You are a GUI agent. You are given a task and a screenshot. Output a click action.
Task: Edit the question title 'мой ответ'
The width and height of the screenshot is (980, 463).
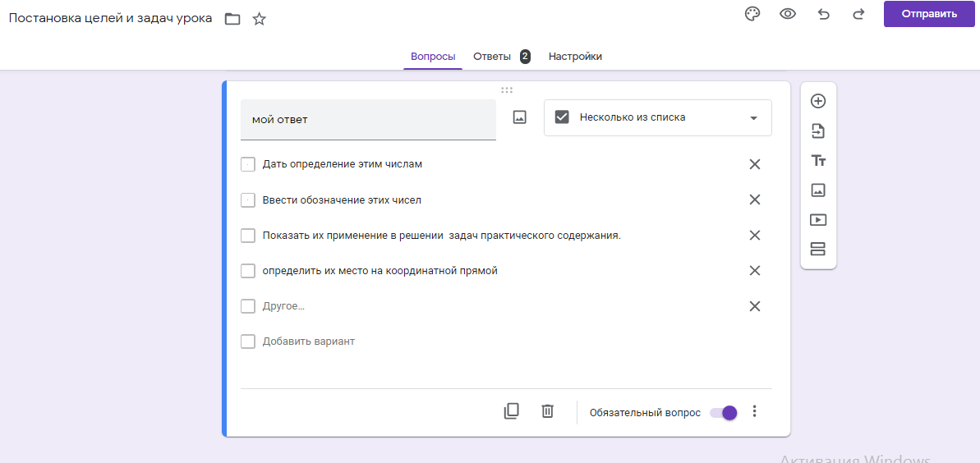pyautogui.click(x=368, y=119)
